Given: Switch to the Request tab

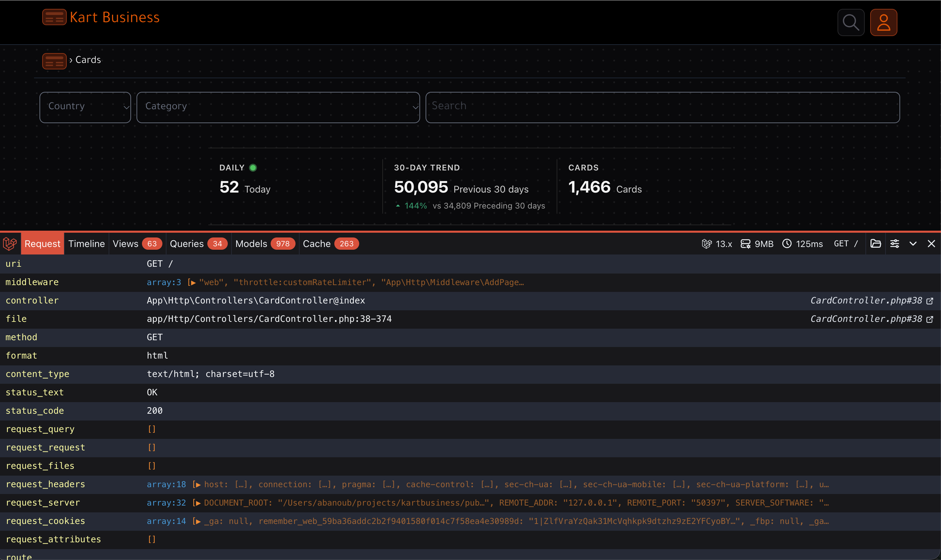Looking at the screenshot, I should [x=42, y=244].
